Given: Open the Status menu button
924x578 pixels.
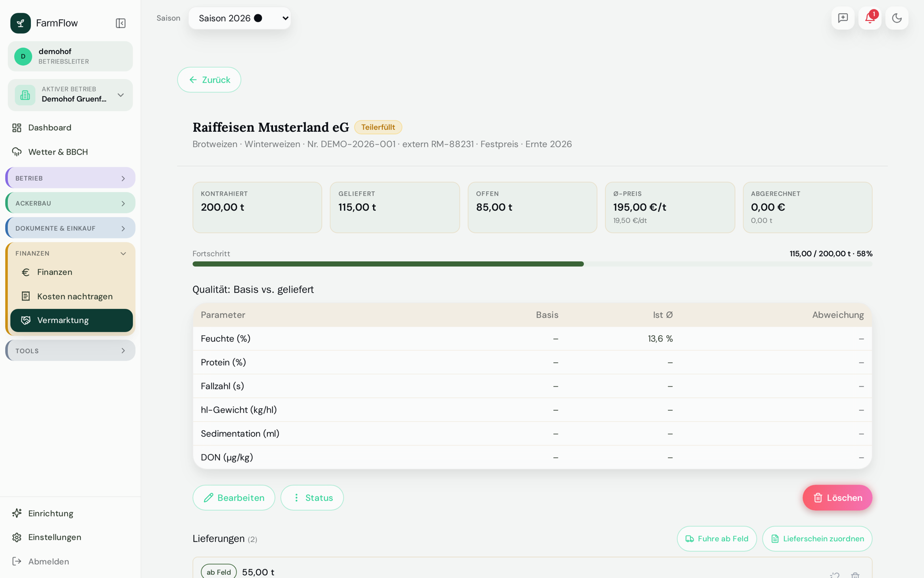Looking at the screenshot, I should pyautogui.click(x=312, y=498).
